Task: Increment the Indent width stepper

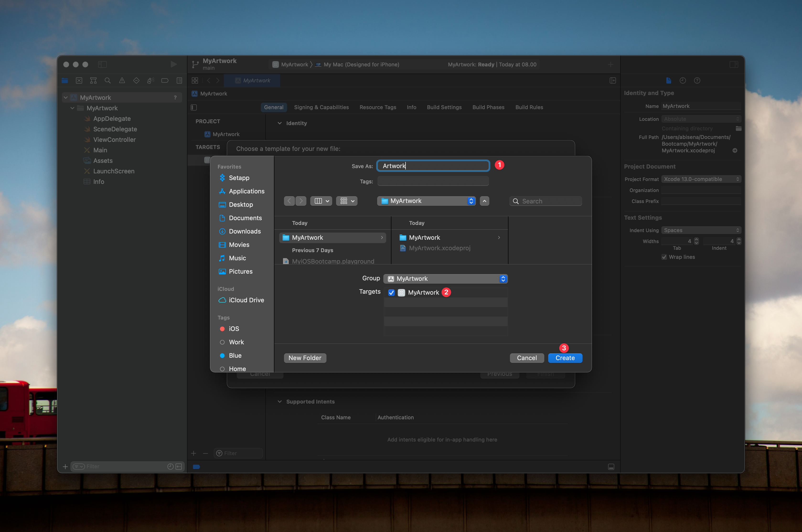Action: pyautogui.click(x=739, y=239)
